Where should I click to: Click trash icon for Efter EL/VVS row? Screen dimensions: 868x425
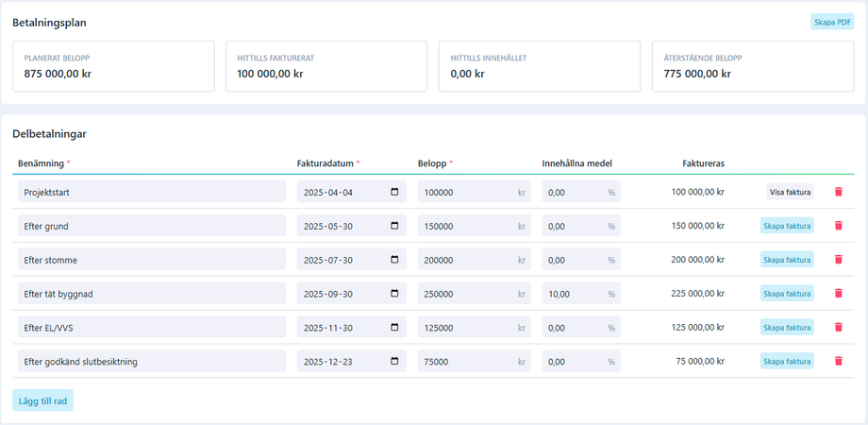click(838, 328)
